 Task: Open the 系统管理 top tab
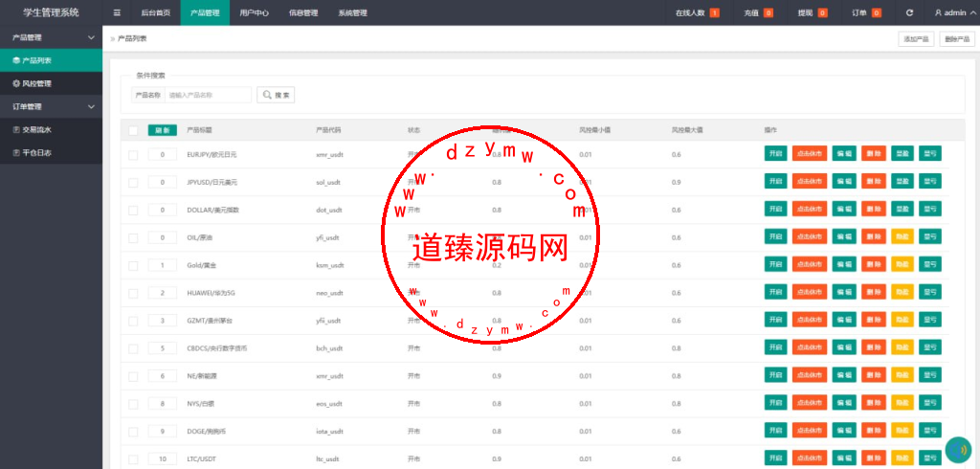tap(352, 12)
